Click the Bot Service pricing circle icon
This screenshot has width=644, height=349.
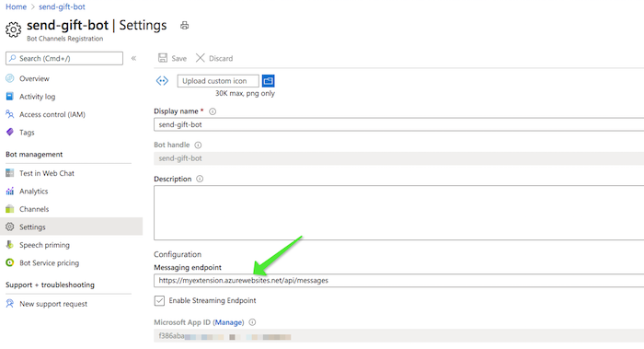10,262
